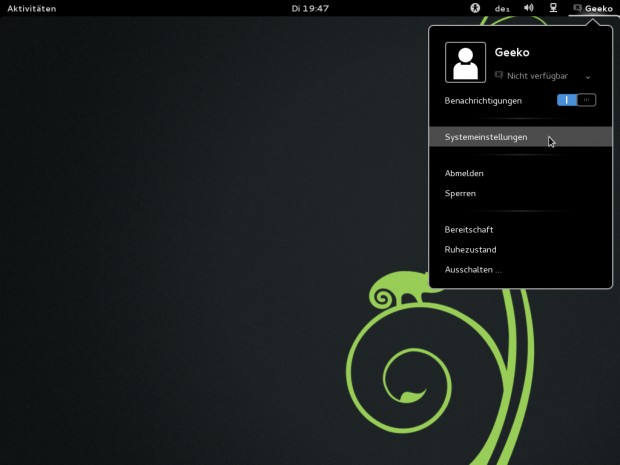Click the Benachrichtigungen label

tap(483, 101)
